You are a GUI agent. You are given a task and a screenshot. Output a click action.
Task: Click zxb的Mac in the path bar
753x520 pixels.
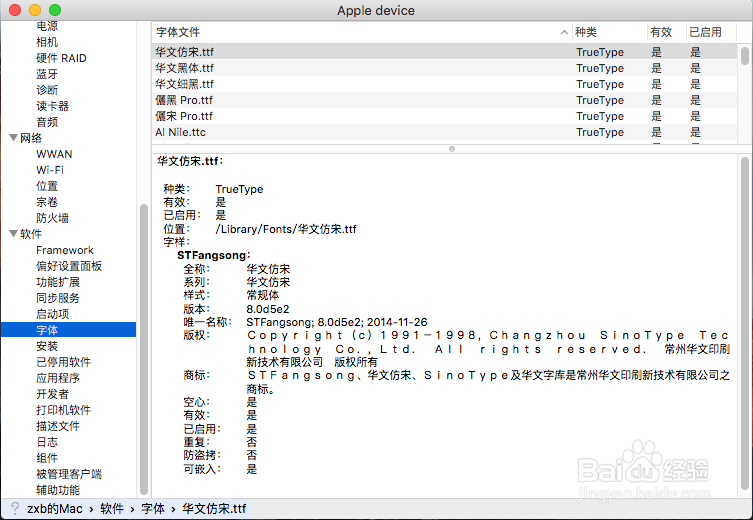55,508
